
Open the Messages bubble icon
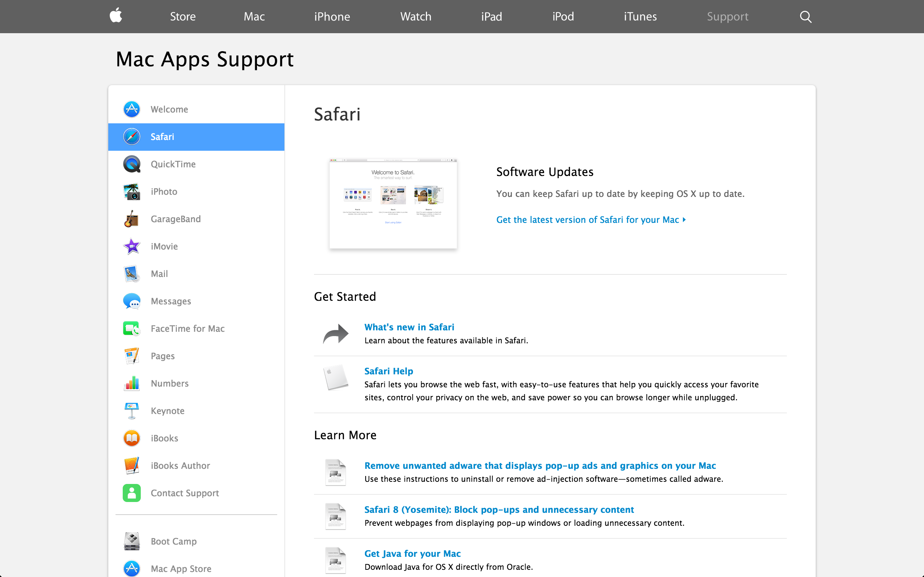(132, 301)
